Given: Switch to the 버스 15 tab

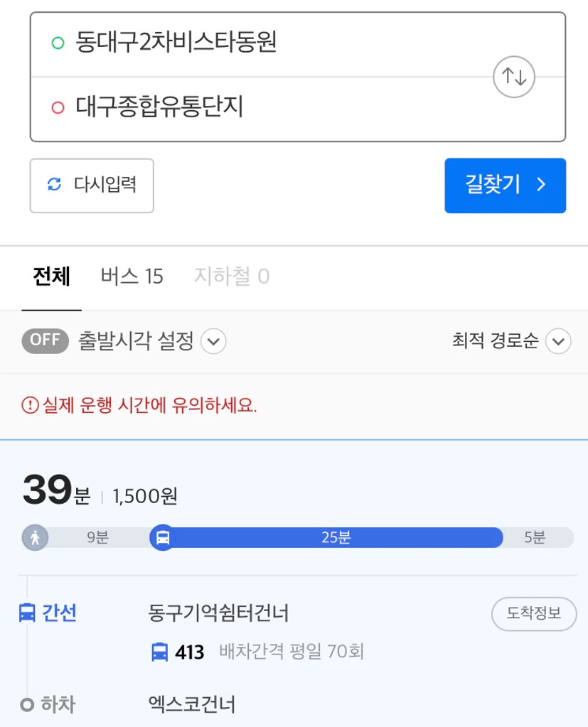Looking at the screenshot, I should click(x=132, y=276).
